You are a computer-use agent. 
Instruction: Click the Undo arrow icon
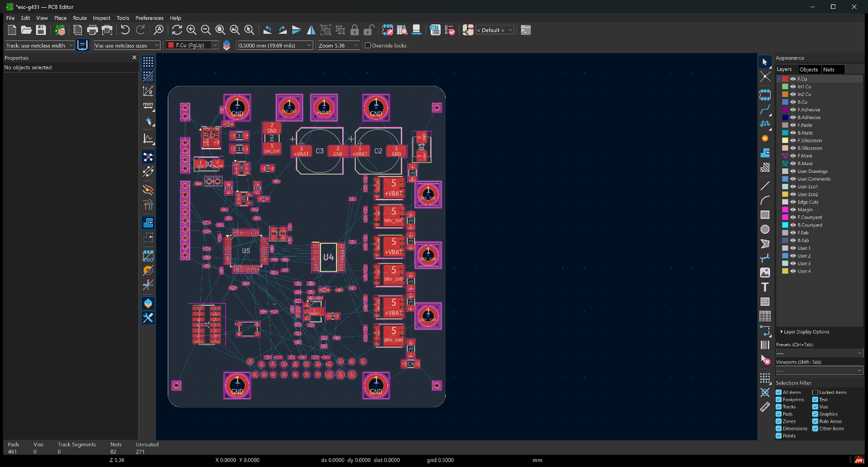point(125,30)
